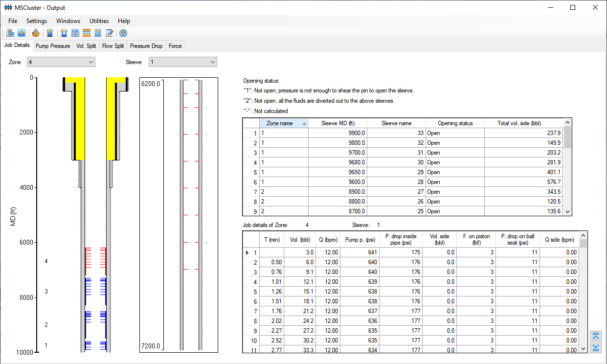607x364 pixels.
Task: Click the blue back arrow toolbar icon
Action: tap(22, 33)
